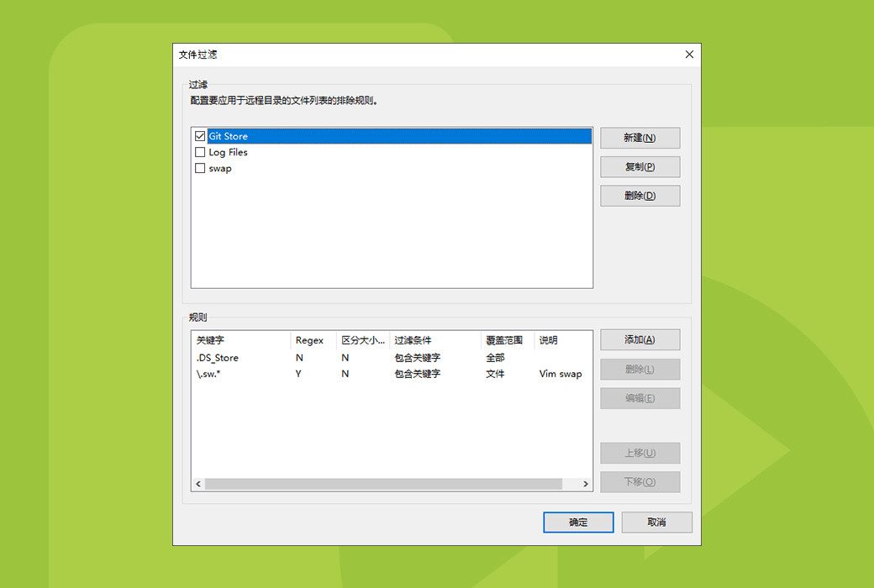Click the upper 删除(D) button
Image resolution: width=874 pixels, height=588 pixels.
click(640, 196)
